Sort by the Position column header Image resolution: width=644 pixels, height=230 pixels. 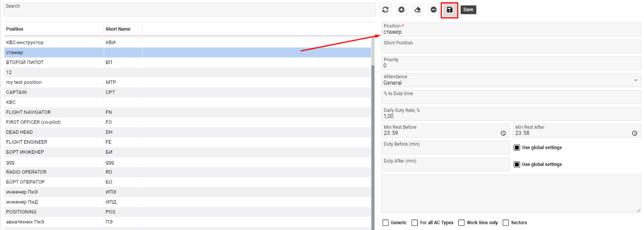(15, 29)
